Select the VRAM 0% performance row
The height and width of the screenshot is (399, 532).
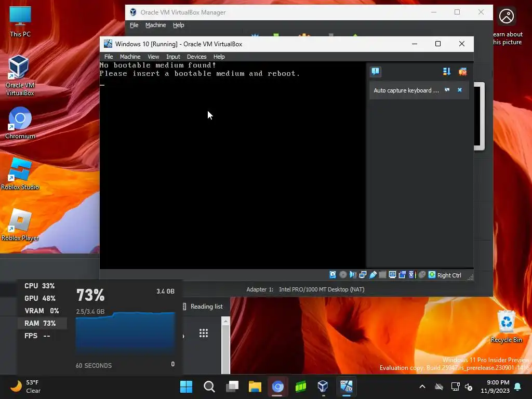click(42, 311)
